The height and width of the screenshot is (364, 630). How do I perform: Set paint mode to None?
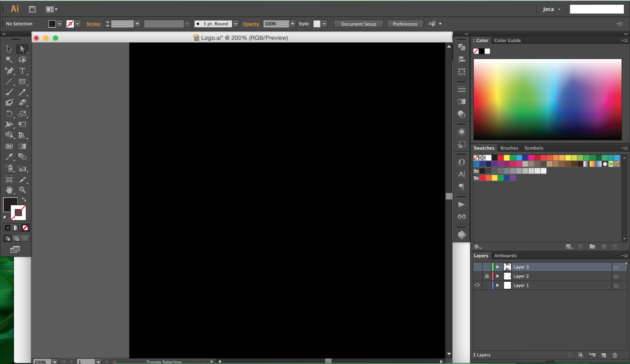[25, 228]
